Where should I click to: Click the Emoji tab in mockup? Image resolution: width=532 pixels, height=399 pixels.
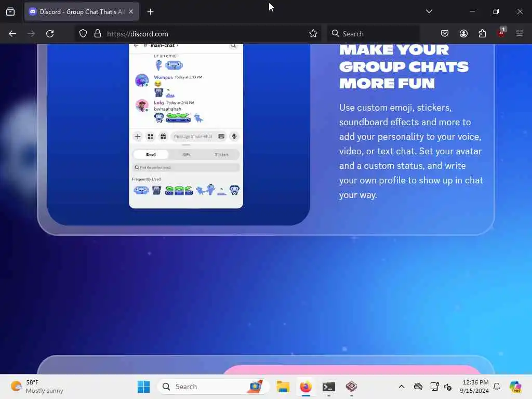(151, 155)
